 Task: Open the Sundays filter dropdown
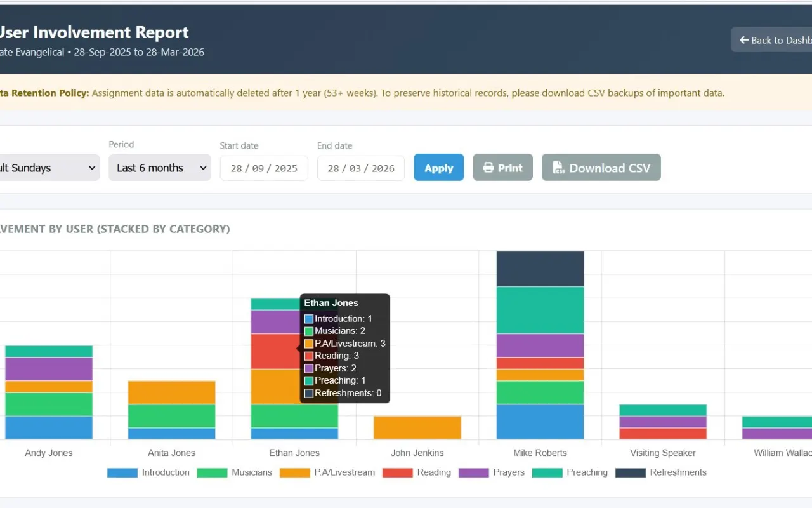pos(49,168)
